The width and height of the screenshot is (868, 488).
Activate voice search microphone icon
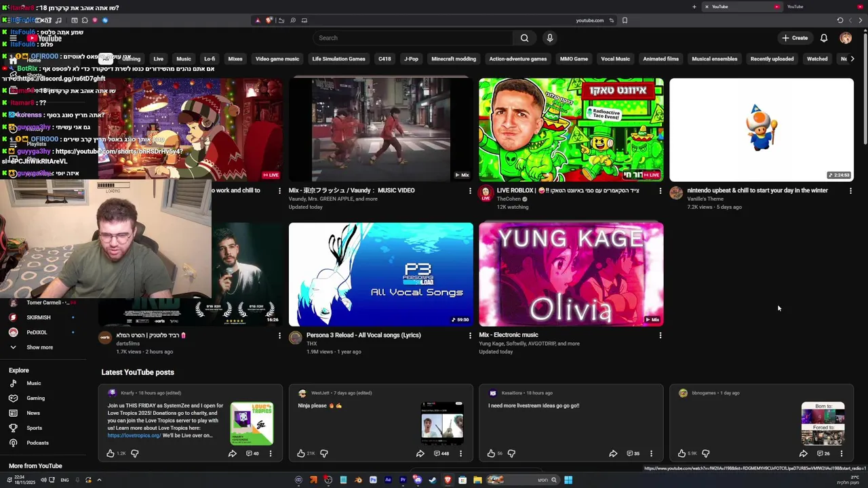click(x=550, y=38)
